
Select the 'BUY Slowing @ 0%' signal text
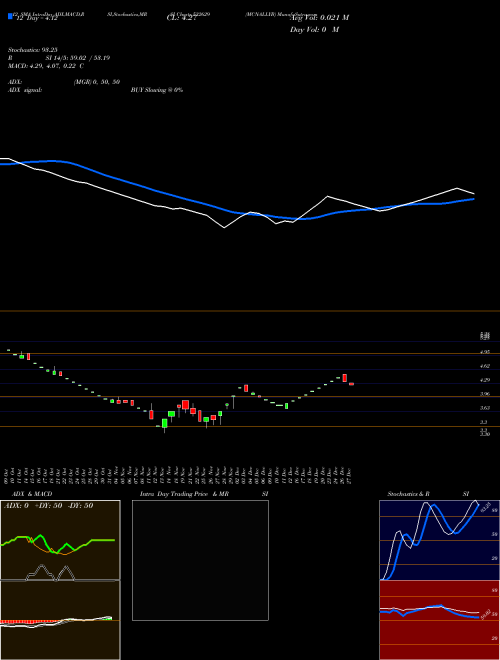[157, 90]
